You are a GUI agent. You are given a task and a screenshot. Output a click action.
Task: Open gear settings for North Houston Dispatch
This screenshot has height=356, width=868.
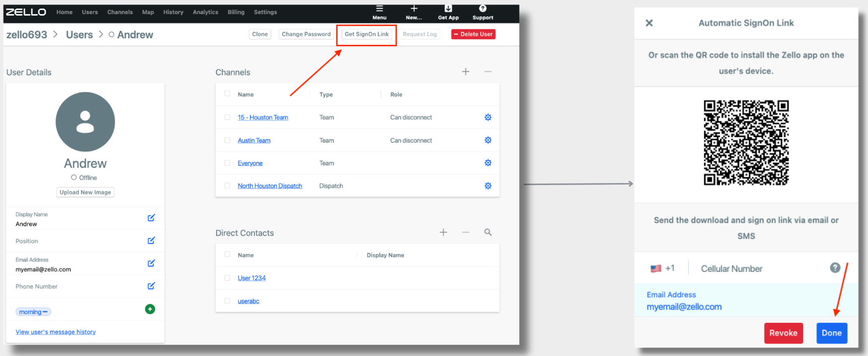coord(488,186)
